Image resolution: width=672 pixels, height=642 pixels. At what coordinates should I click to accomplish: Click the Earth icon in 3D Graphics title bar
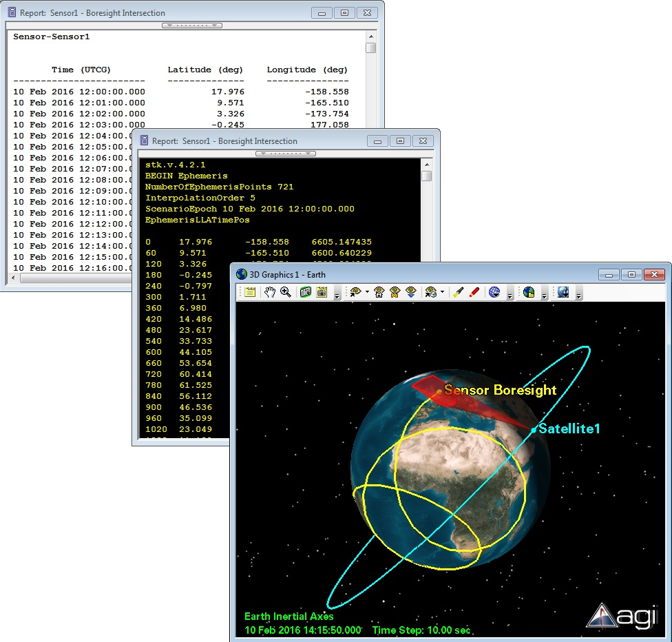242,274
